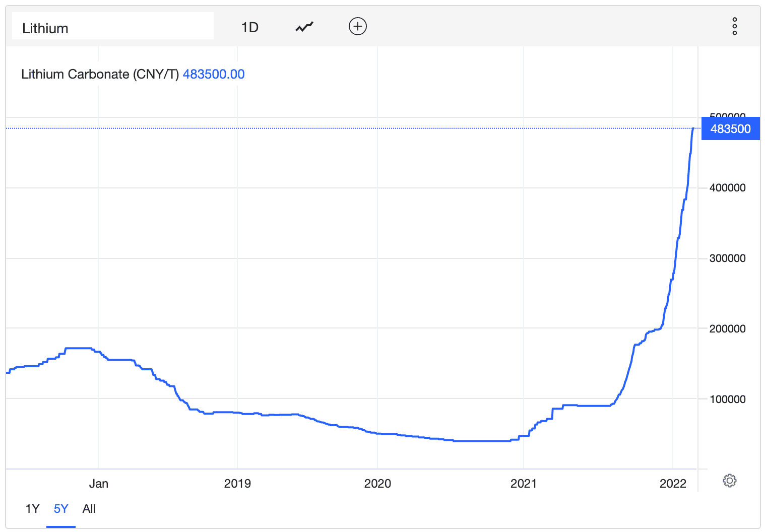The width and height of the screenshot is (765, 532).
Task: Show the All time range
Action: [89, 509]
